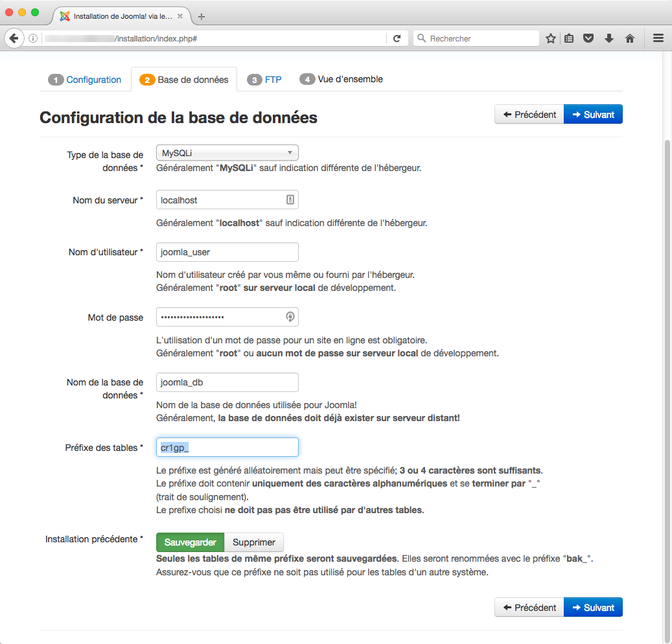The height and width of the screenshot is (644, 672).
Task: Click the Joomla favicon on the tab
Action: pyautogui.click(x=65, y=16)
